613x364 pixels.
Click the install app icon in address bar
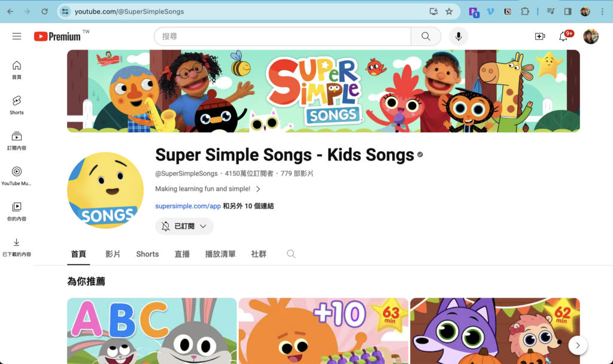pos(433,11)
